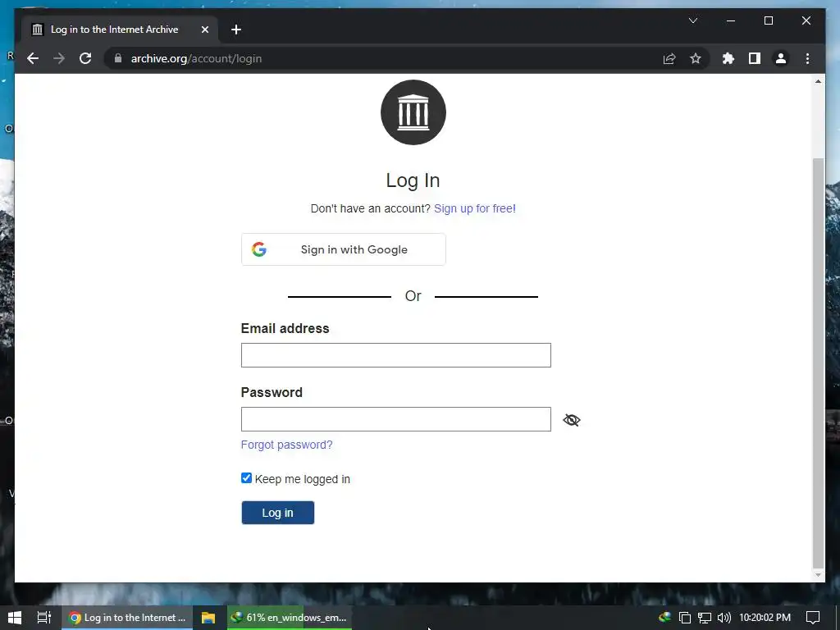Open Chrome extensions puzzle icon
This screenshot has width=840, height=630.
728,58
